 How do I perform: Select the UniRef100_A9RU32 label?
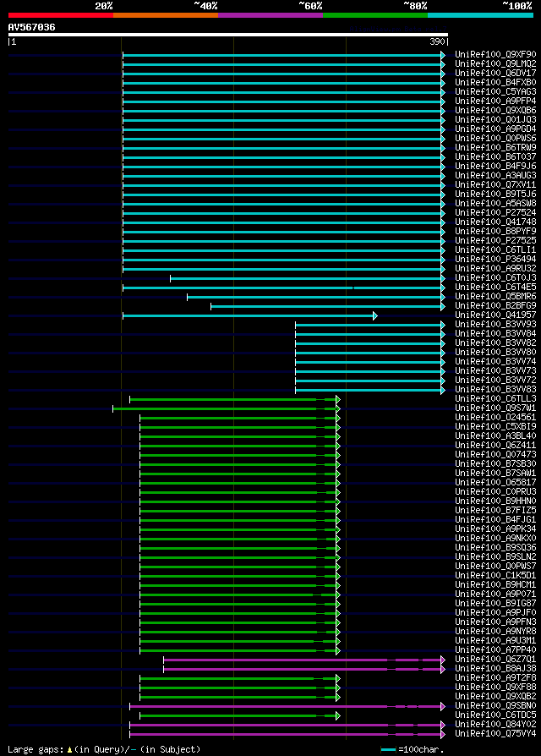click(x=495, y=269)
